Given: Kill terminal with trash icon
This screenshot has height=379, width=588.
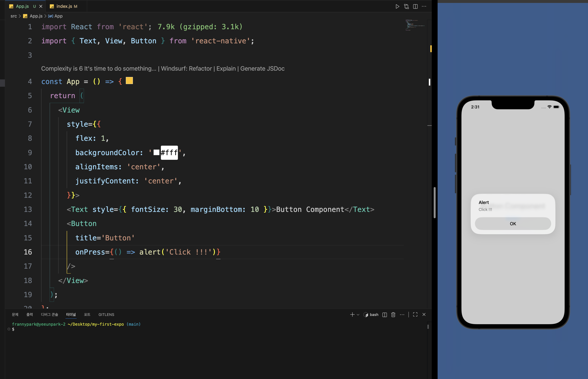Looking at the screenshot, I should 393,314.
